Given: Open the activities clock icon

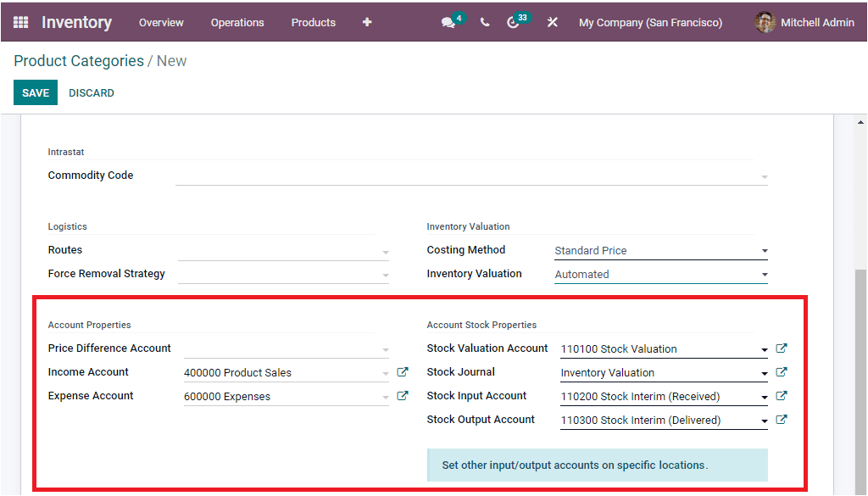Looking at the screenshot, I should pyautogui.click(x=514, y=22).
